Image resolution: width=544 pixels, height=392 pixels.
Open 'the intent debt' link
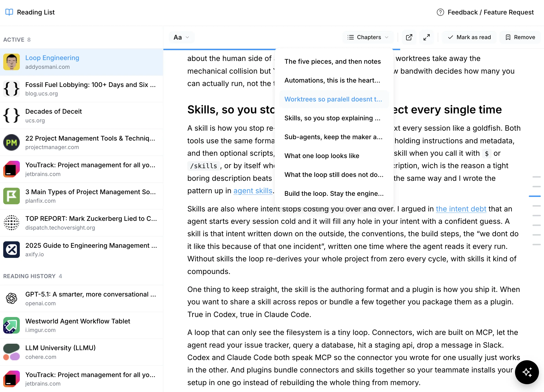click(x=461, y=209)
